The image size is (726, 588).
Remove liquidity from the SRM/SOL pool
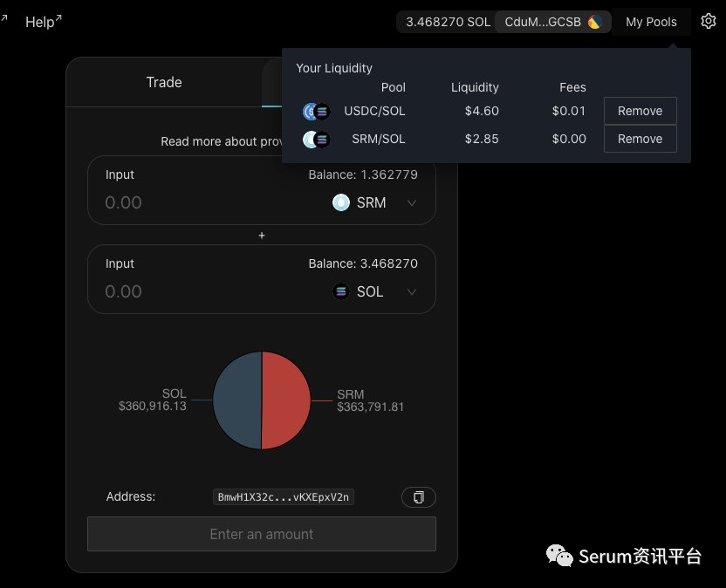tap(640, 139)
